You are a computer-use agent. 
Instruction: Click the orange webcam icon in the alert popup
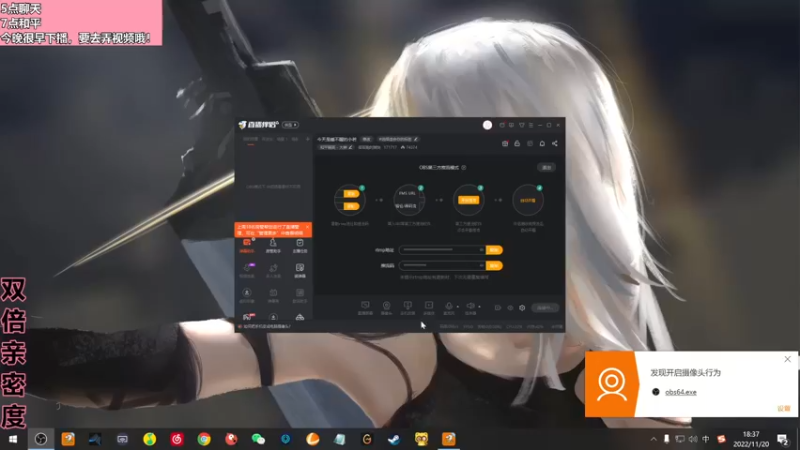[x=611, y=384]
